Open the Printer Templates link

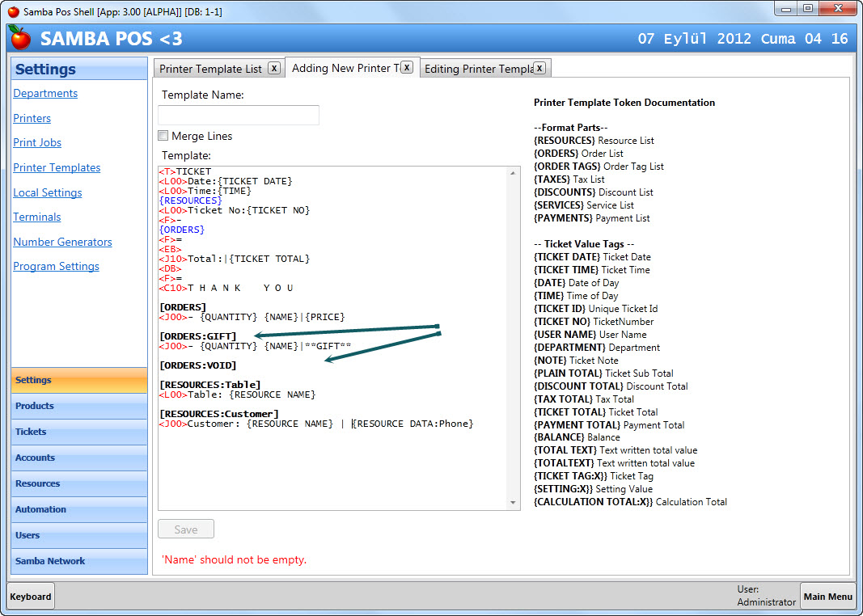[x=57, y=167]
